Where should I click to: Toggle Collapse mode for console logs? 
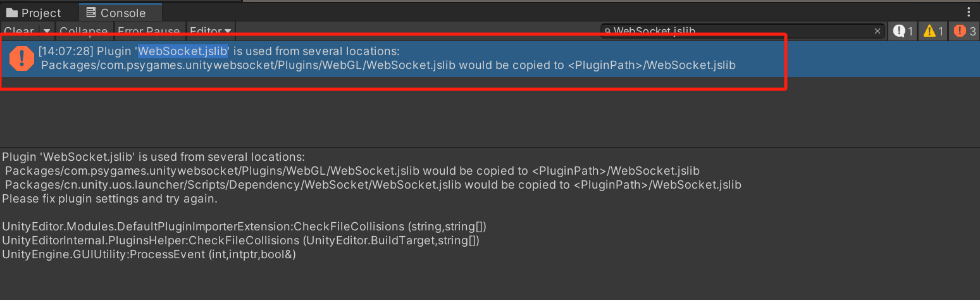84,31
